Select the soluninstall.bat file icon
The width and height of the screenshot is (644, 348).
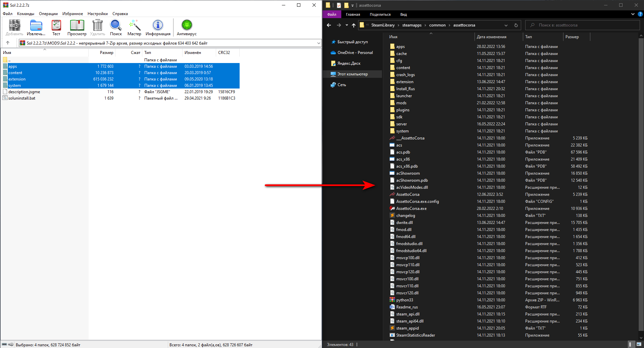5,98
